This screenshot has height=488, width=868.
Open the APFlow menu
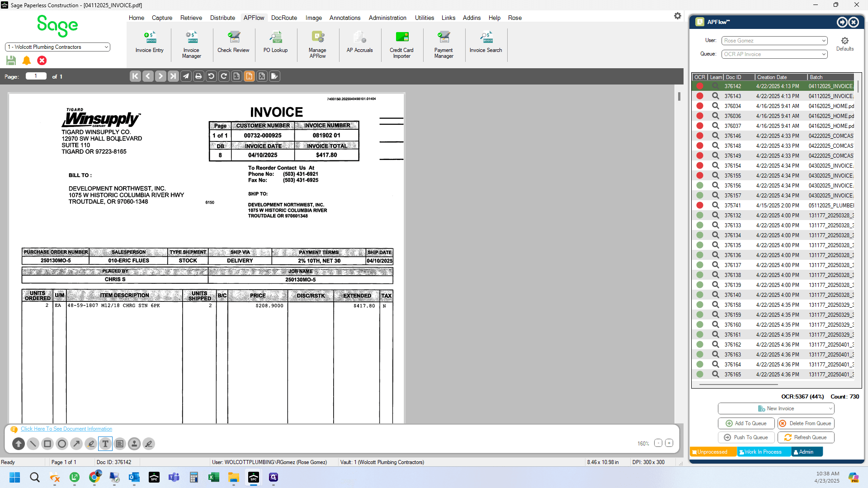click(x=254, y=18)
